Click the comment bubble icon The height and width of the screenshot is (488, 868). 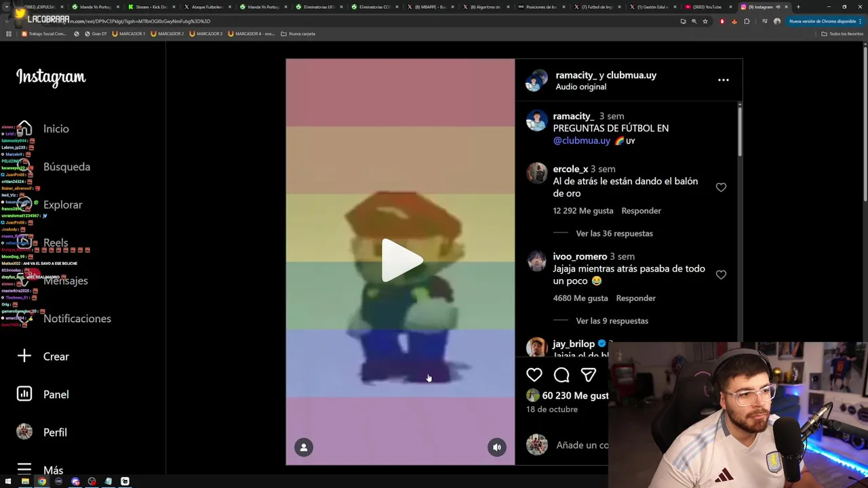(561, 375)
